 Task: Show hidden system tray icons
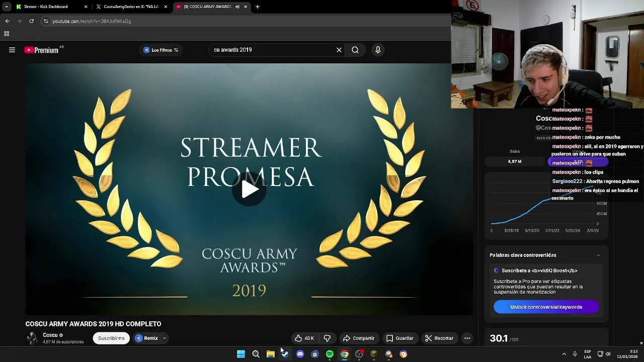pyautogui.click(x=564, y=354)
